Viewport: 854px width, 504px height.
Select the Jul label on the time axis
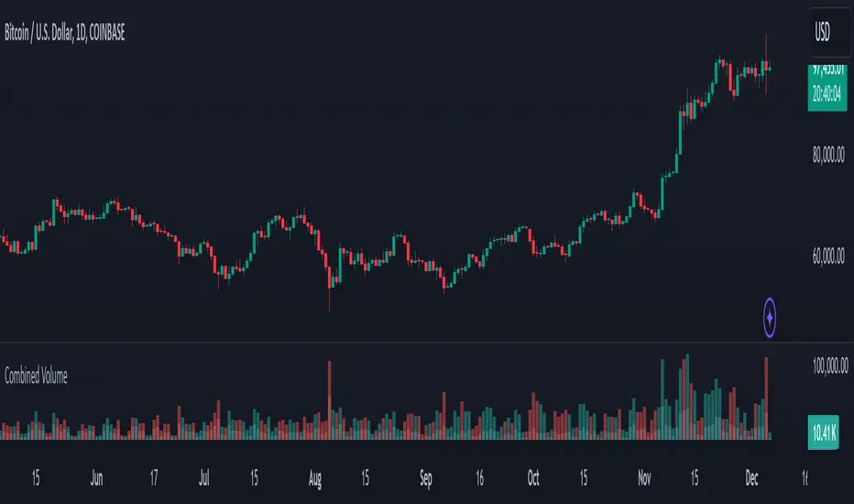tap(204, 477)
